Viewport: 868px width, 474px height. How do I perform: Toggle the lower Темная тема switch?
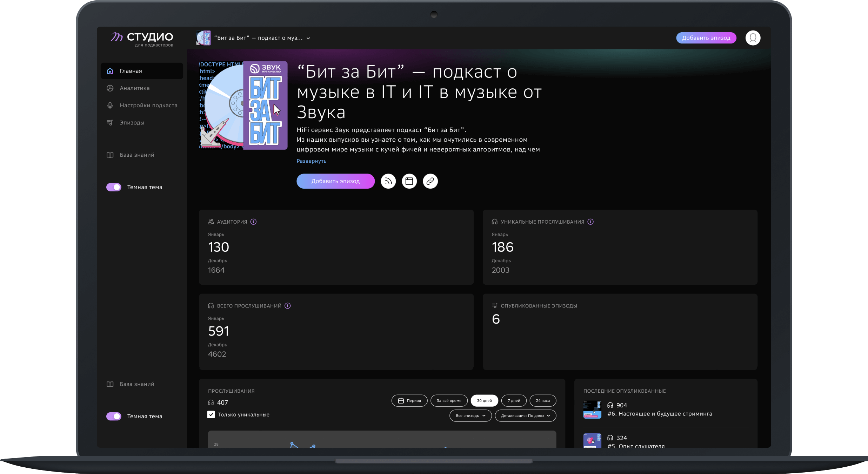point(114,416)
